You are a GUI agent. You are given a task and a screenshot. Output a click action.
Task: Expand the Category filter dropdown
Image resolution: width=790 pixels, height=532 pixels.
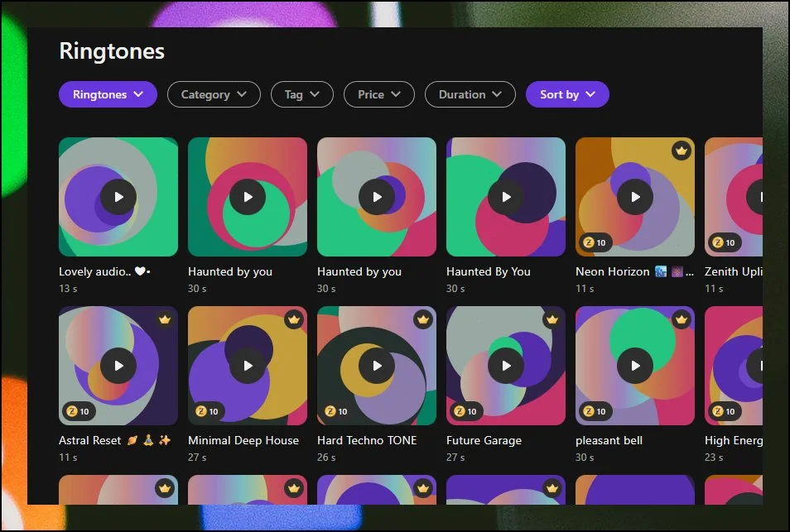[x=214, y=94]
